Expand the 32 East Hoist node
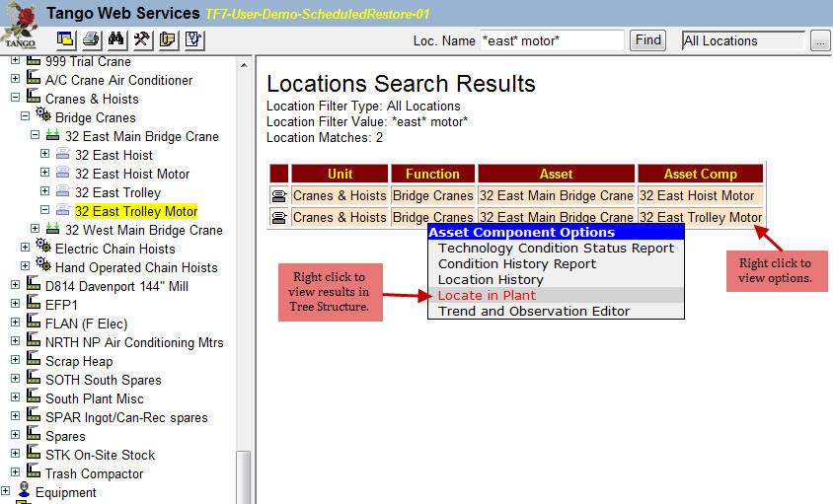 [45, 155]
